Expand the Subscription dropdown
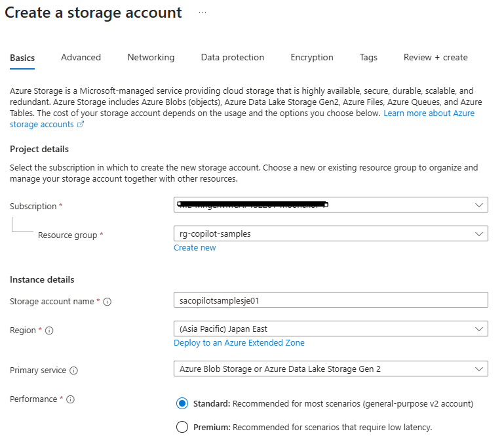 tap(330, 205)
